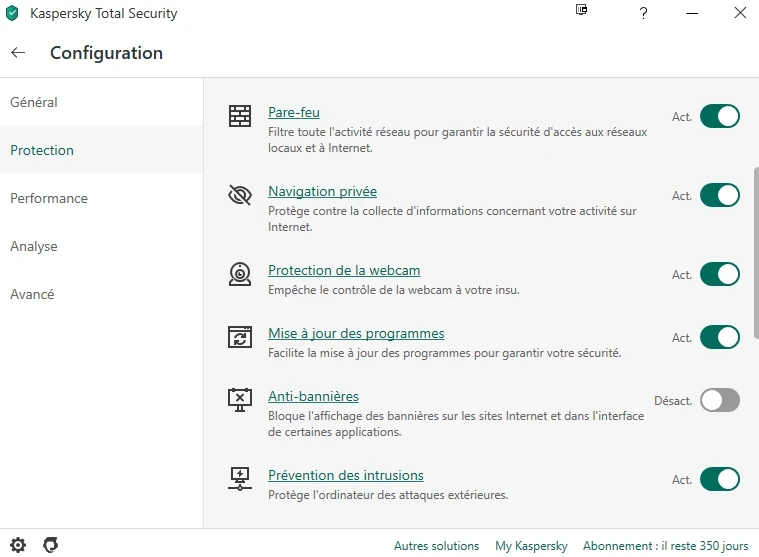Click the My Kaspersky link

(x=531, y=546)
